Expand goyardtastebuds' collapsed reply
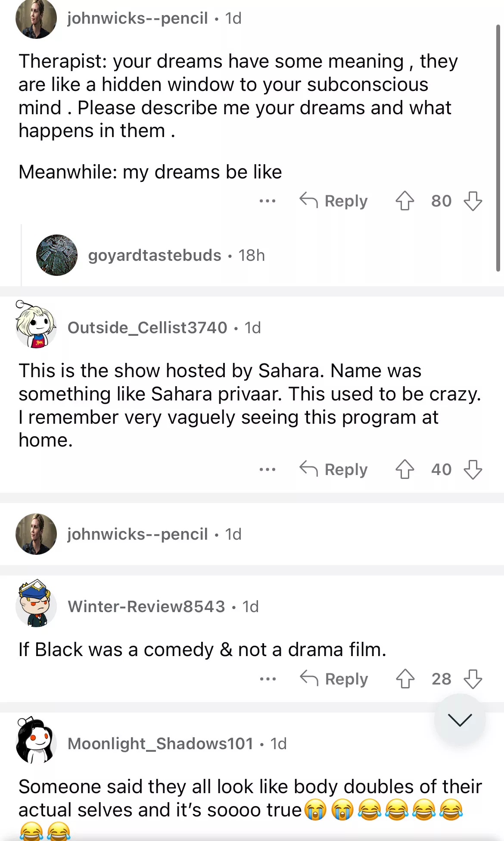Screen dimensions: 504x841 (258, 255)
